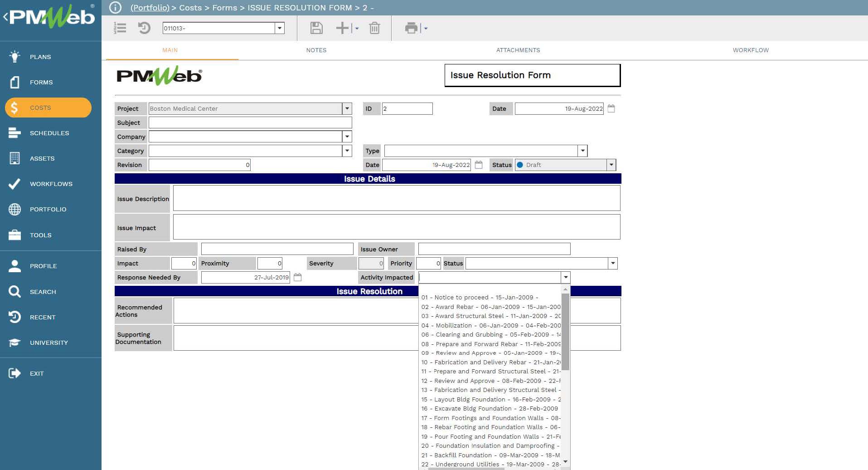
Task: Click the Delete trash can icon
Action: tap(374, 28)
